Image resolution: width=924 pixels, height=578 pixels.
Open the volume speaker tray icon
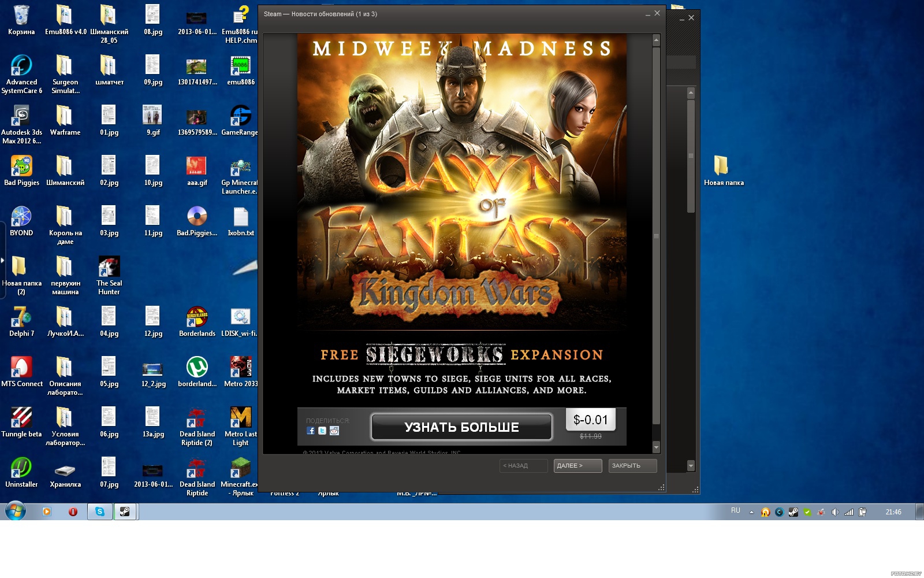(x=834, y=512)
